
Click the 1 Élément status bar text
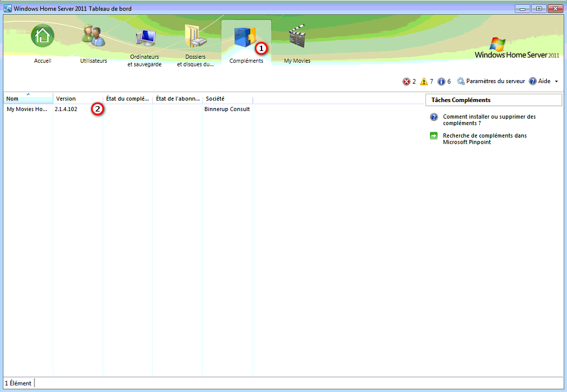[18, 383]
